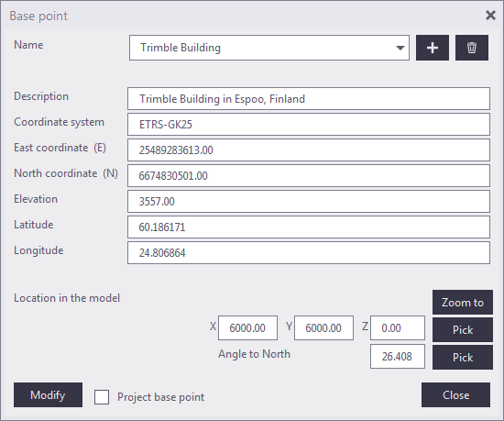
Task: Edit the Latitude field
Action: click(x=309, y=227)
